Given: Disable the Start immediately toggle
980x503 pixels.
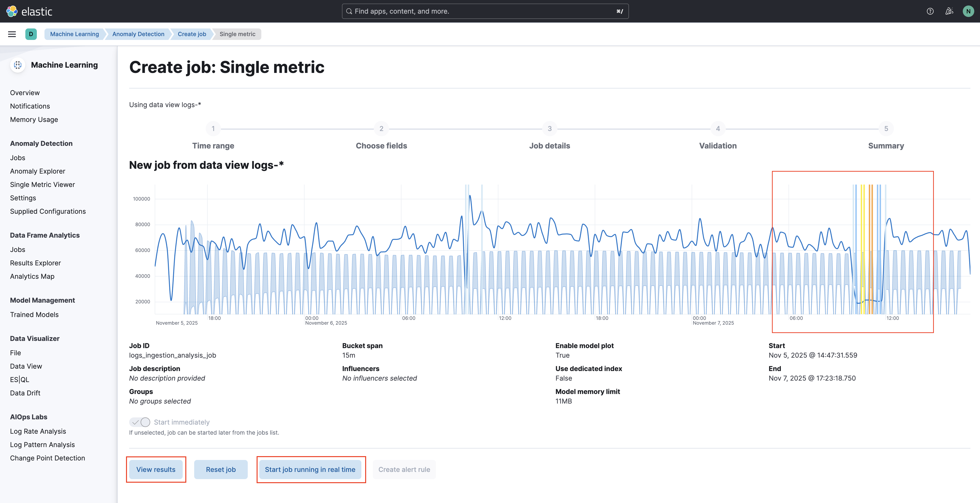Looking at the screenshot, I should point(140,422).
